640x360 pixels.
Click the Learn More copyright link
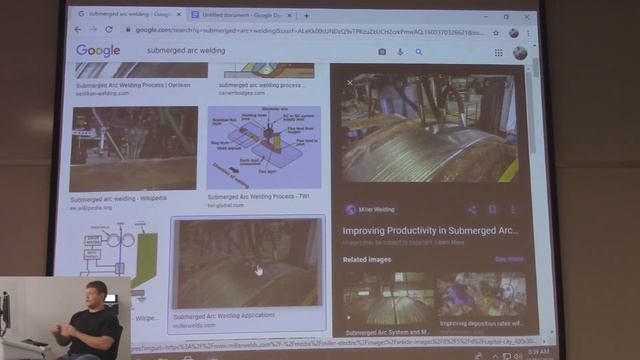tap(449, 242)
